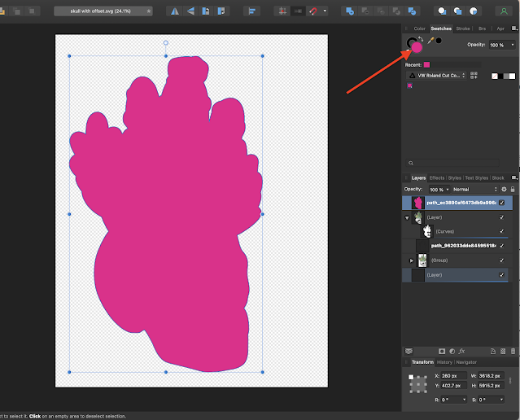This screenshot has width=520, height=420.
Task: Open the account icon in the toolbar
Action: (x=504, y=11)
